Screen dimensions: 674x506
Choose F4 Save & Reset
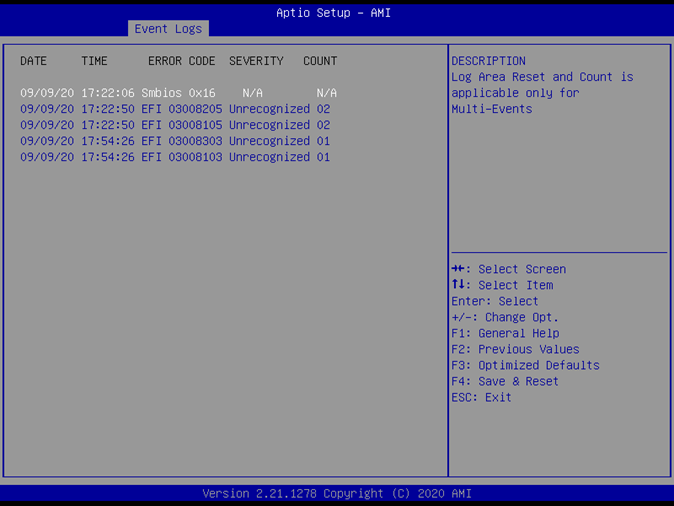[505, 381]
